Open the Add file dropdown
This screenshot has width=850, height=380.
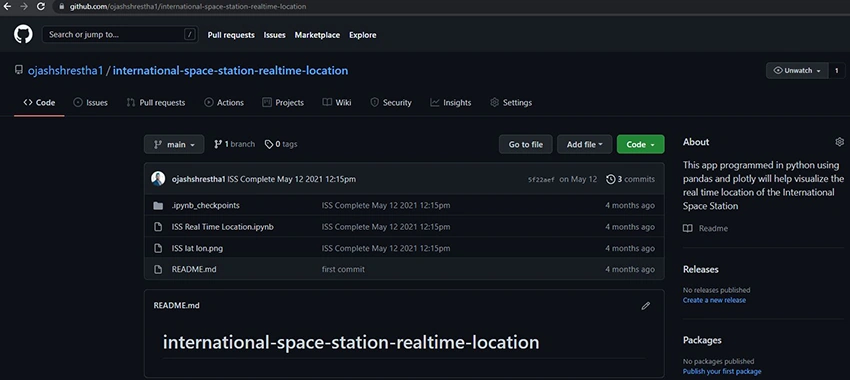584,144
